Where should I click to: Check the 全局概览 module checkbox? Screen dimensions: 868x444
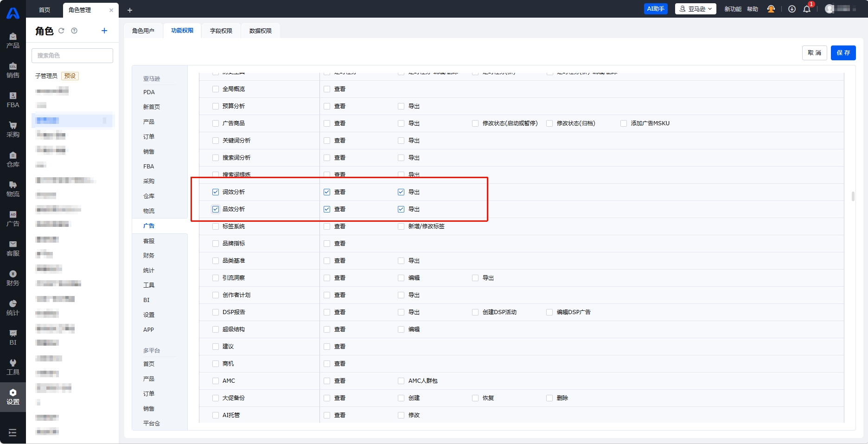point(216,89)
